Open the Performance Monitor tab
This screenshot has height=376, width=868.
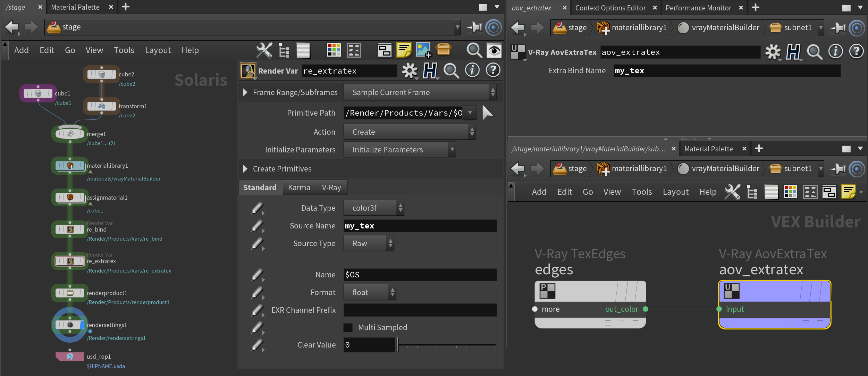tap(698, 8)
